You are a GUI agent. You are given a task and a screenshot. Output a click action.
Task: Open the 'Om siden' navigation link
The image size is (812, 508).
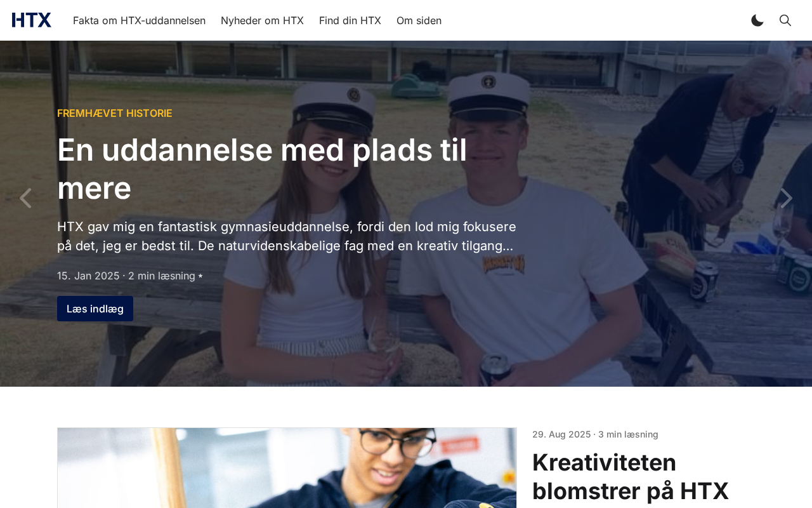click(x=419, y=20)
